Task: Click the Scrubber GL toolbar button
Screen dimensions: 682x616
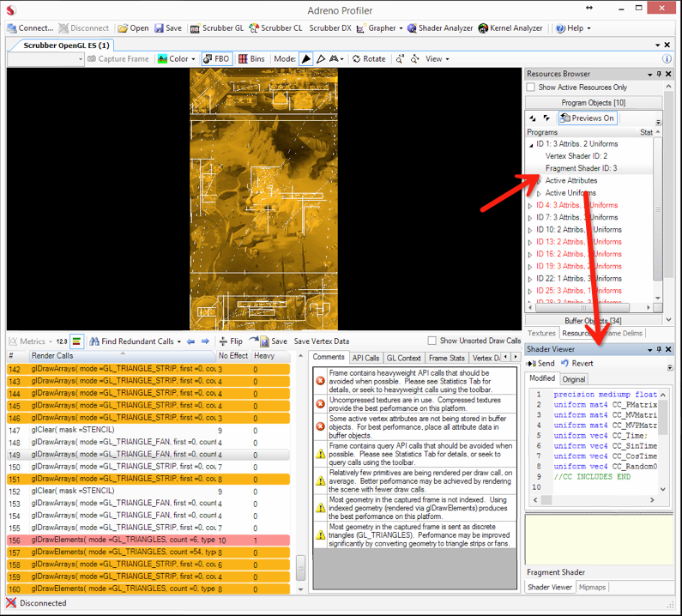Action: 217,28
